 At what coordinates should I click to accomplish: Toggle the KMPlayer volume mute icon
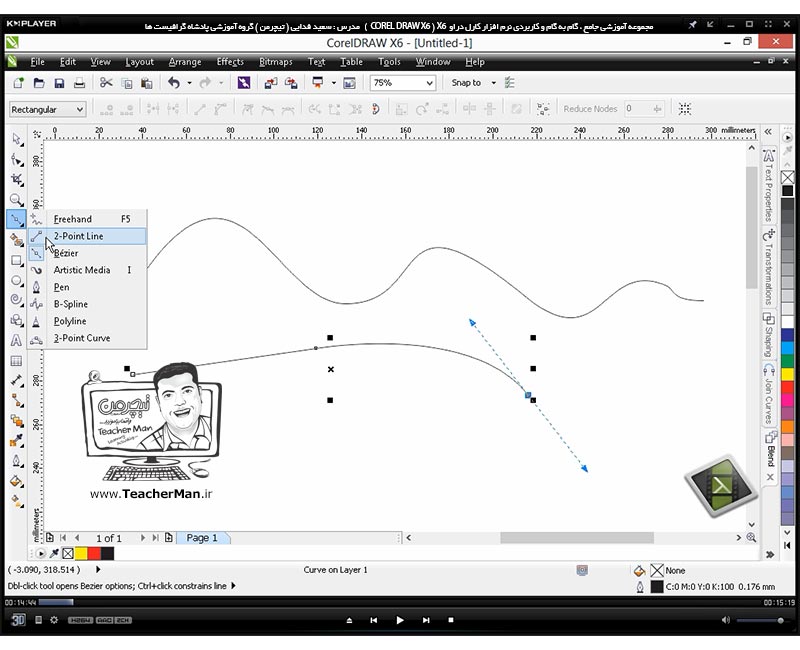tap(726, 620)
